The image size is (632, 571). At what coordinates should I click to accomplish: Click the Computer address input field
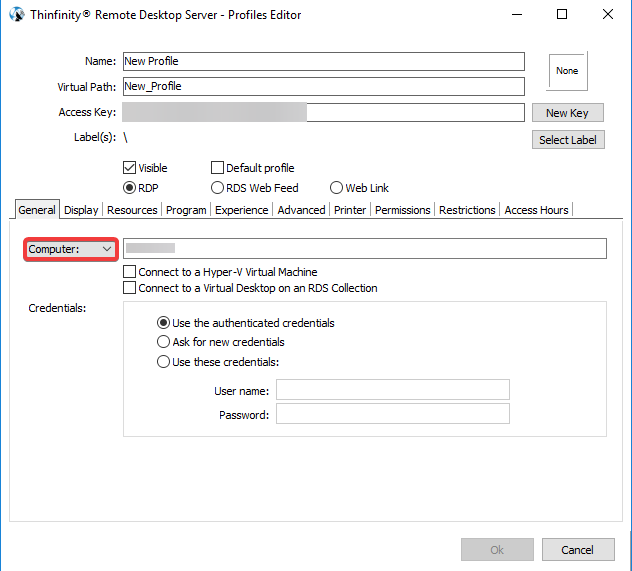point(365,248)
